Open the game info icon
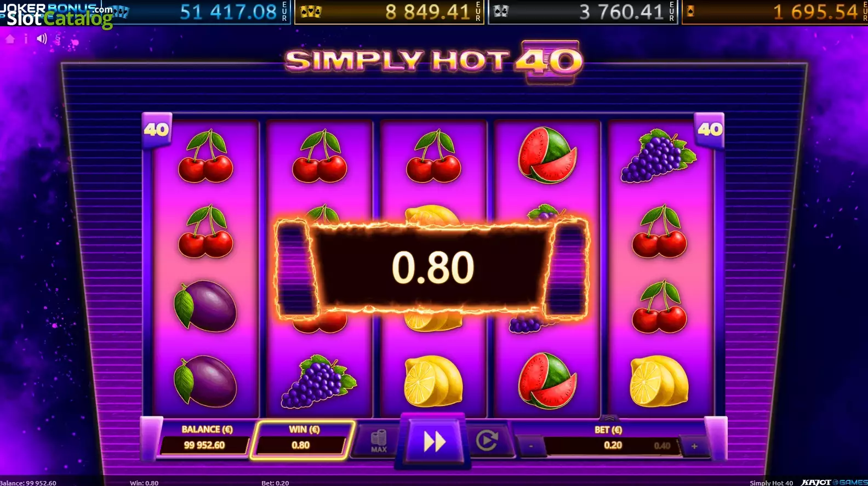 click(x=26, y=39)
